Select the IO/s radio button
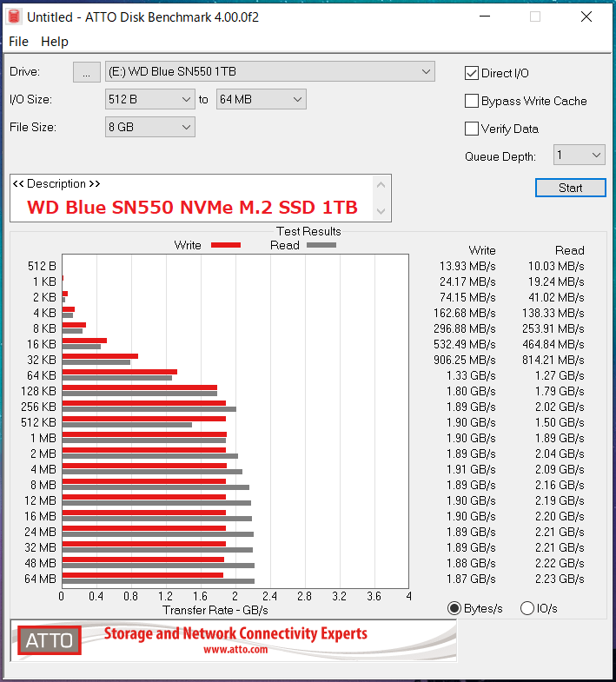Screen dimensions: 616x682 click(x=527, y=608)
